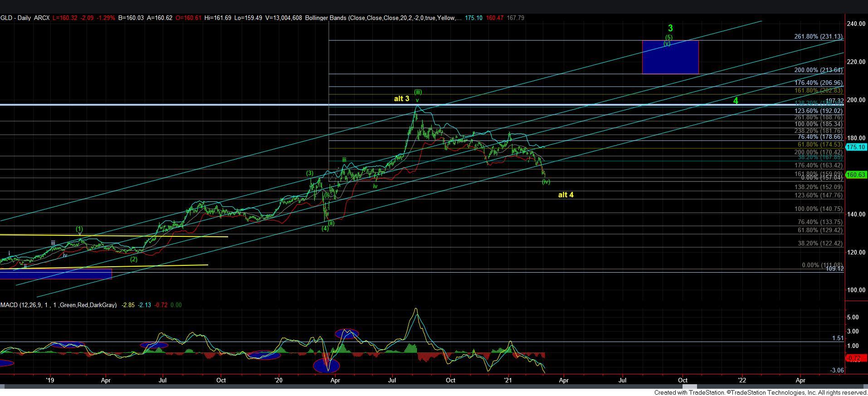The width and height of the screenshot is (868, 396).
Task: Select the 100.00% (140.75) Fibonacci level label
Action: tap(818, 209)
